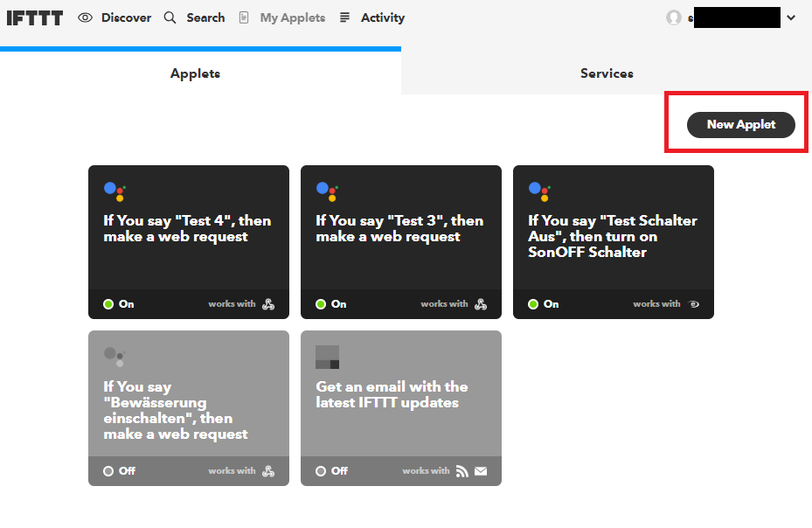Open the 'Test 4' web request applet
The width and height of the screenshot is (812, 528).
(187, 228)
